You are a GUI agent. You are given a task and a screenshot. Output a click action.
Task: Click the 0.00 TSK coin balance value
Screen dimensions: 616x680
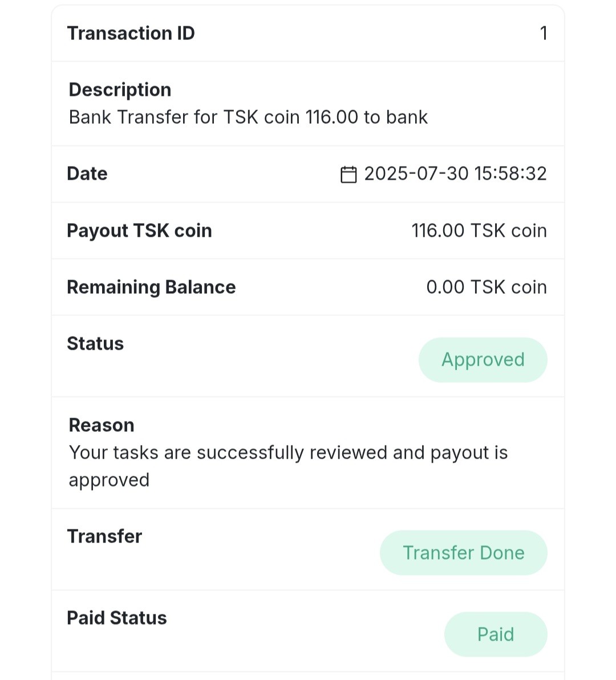point(486,287)
